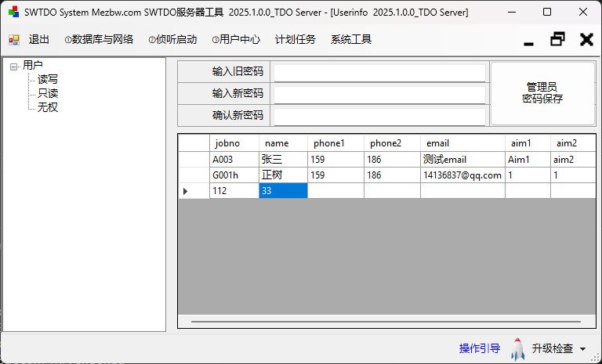
Task: Select 读写 in the user tree
Action: [48, 79]
